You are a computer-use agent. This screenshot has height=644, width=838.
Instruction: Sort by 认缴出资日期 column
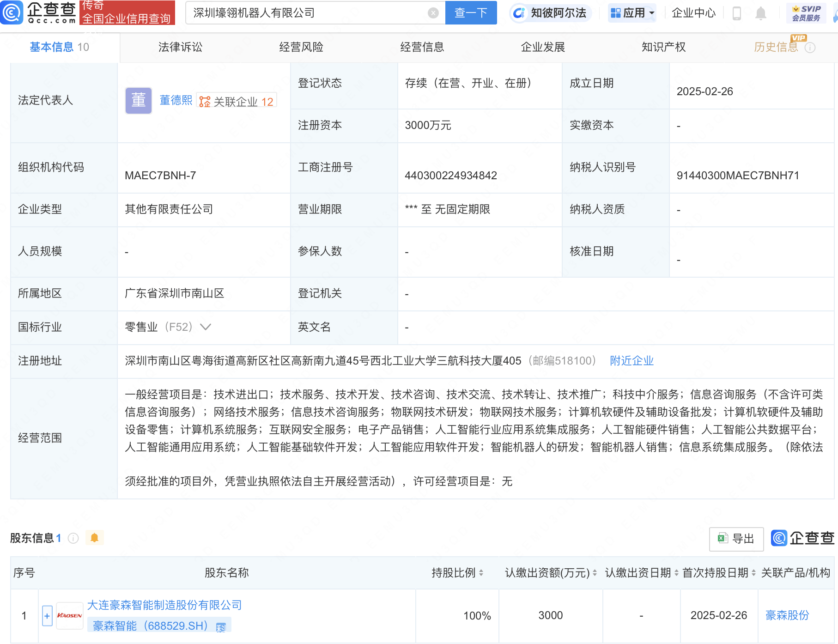pos(676,573)
